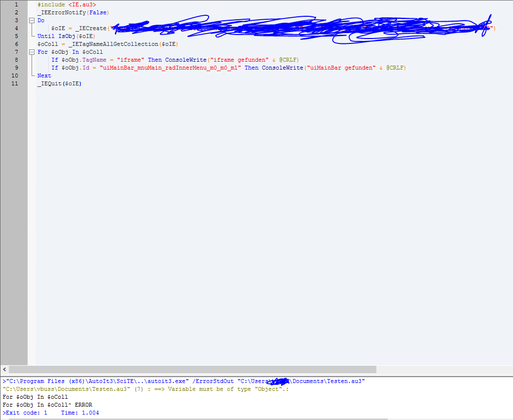
Task: Click the editor's horizontal scrollbar thumb
Action: coord(192,369)
